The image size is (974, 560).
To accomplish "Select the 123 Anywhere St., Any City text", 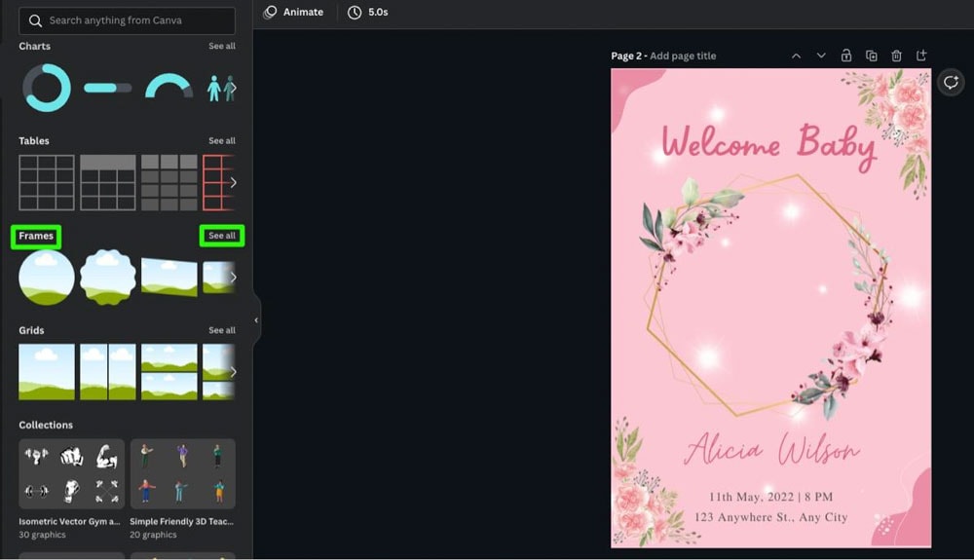I will tap(770, 517).
